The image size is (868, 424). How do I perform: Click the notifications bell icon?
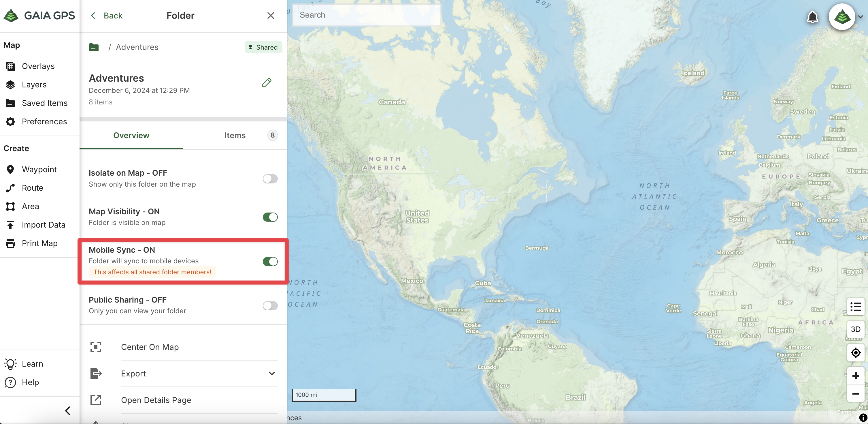(812, 17)
